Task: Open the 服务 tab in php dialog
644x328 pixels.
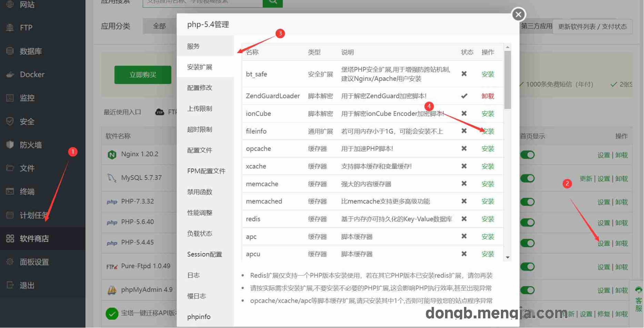Action: 205,46
